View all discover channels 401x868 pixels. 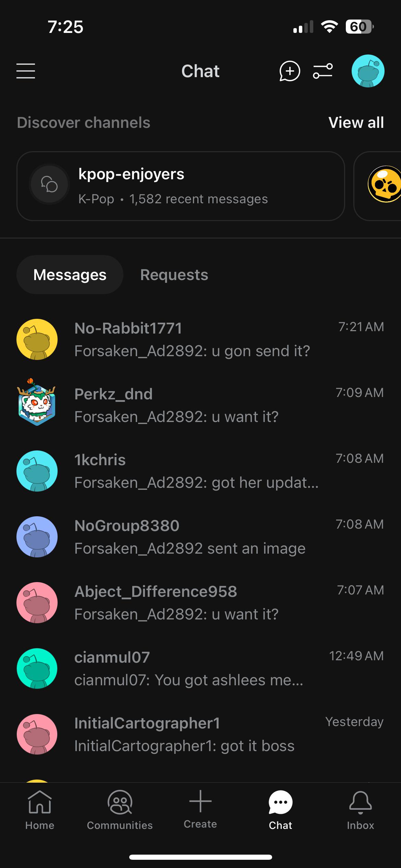coord(356,122)
